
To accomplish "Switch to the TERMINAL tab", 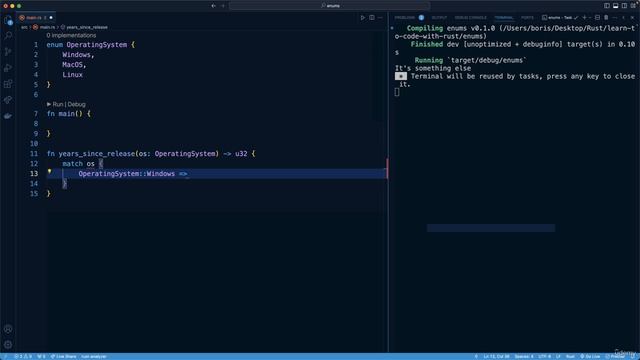I will point(504,18).
